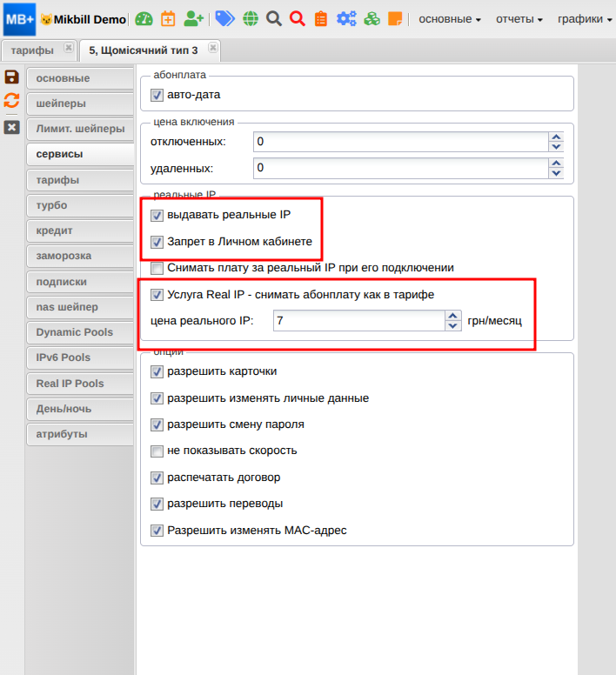
Task: Click the orange refresh icon
Action: point(11,100)
